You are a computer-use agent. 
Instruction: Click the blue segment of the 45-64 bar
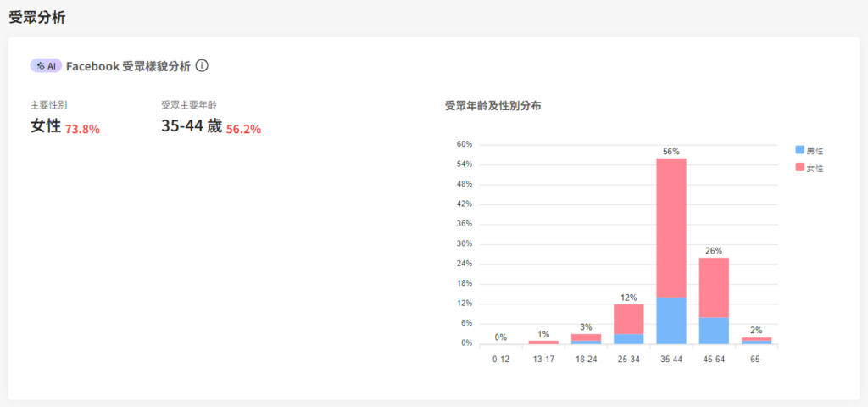(x=714, y=330)
